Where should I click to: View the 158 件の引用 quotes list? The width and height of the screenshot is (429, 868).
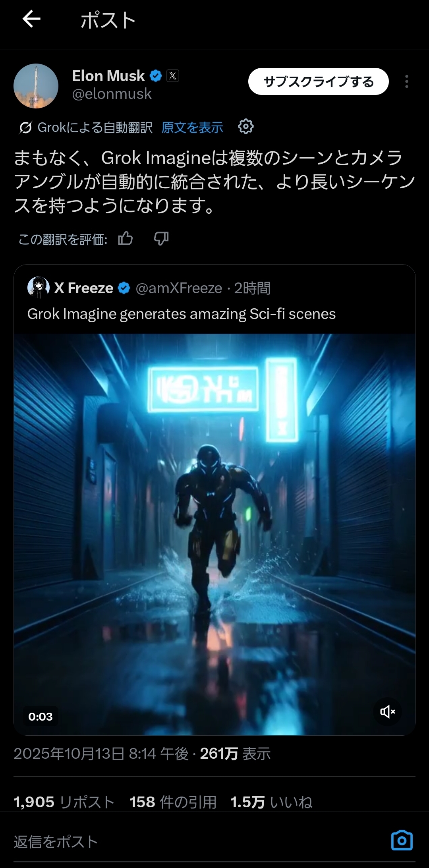click(173, 802)
